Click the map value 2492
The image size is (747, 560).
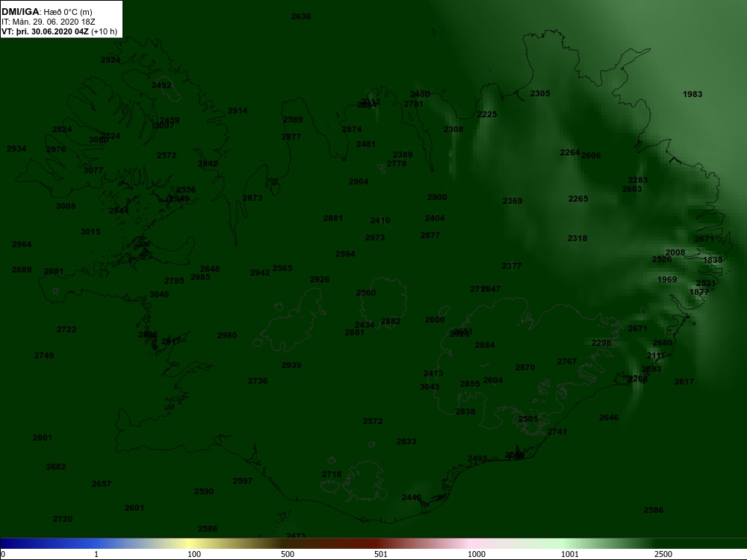click(161, 85)
